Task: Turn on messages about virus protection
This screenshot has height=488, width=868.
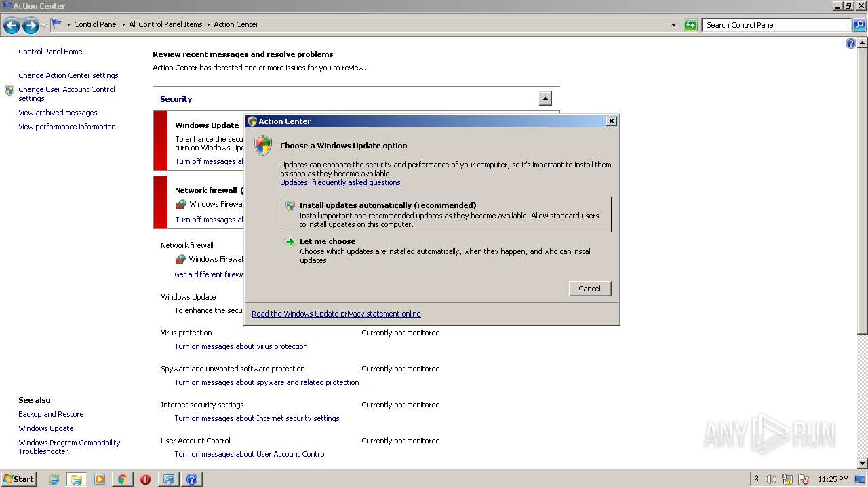Action: tap(241, 346)
